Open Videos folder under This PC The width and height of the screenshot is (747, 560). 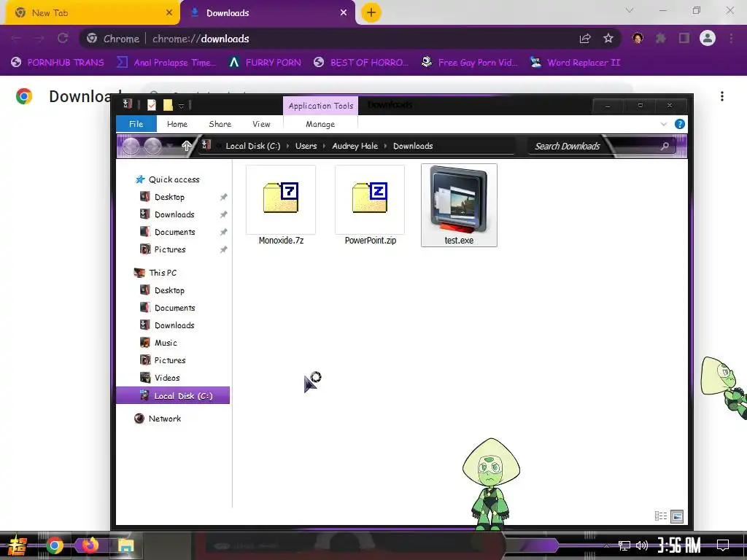pos(167,378)
